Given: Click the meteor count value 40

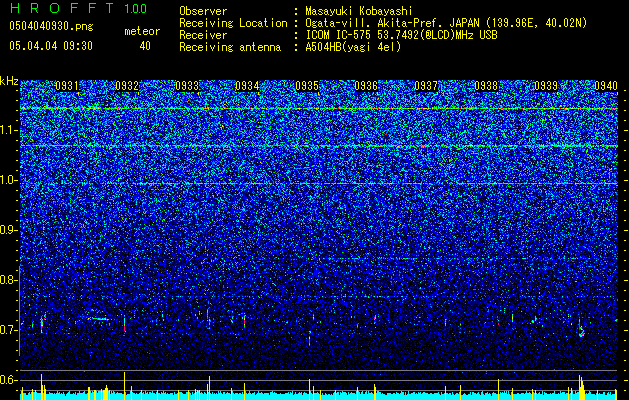Looking at the screenshot, I should 145,46.
